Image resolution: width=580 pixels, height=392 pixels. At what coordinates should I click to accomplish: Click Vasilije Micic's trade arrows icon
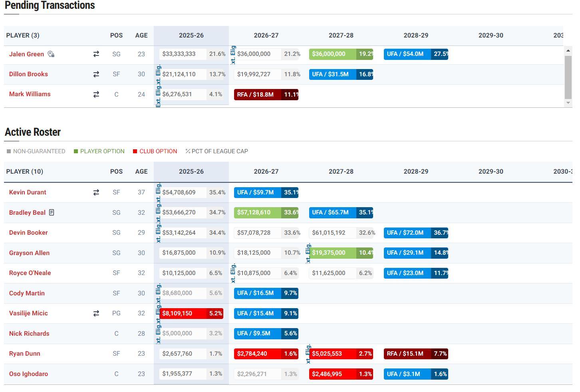click(x=96, y=313)
